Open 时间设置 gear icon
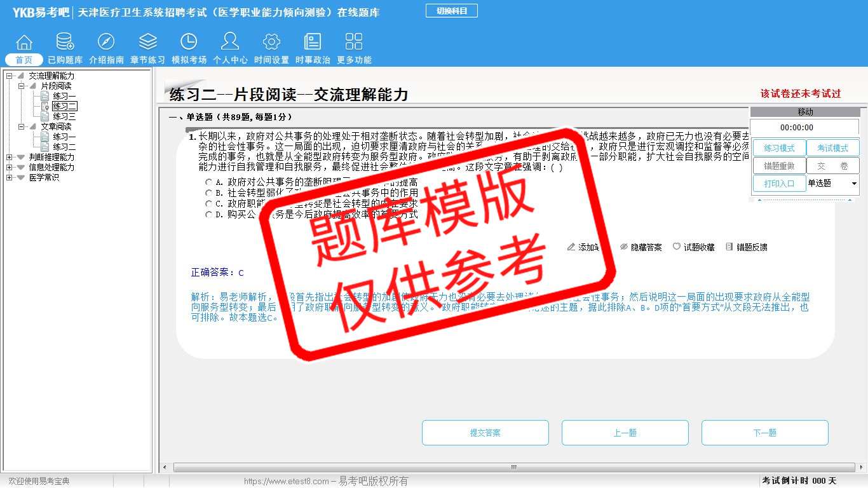 [x=271, y=43]
